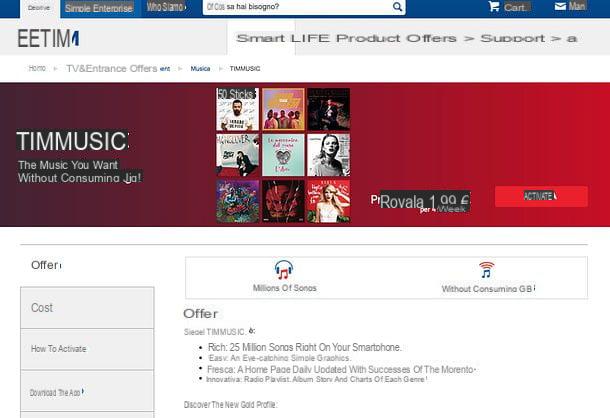This screenshot has width=610, height=418.
Task: Open the colorful graffiti album cover
Action: click(x=238, y=201)
